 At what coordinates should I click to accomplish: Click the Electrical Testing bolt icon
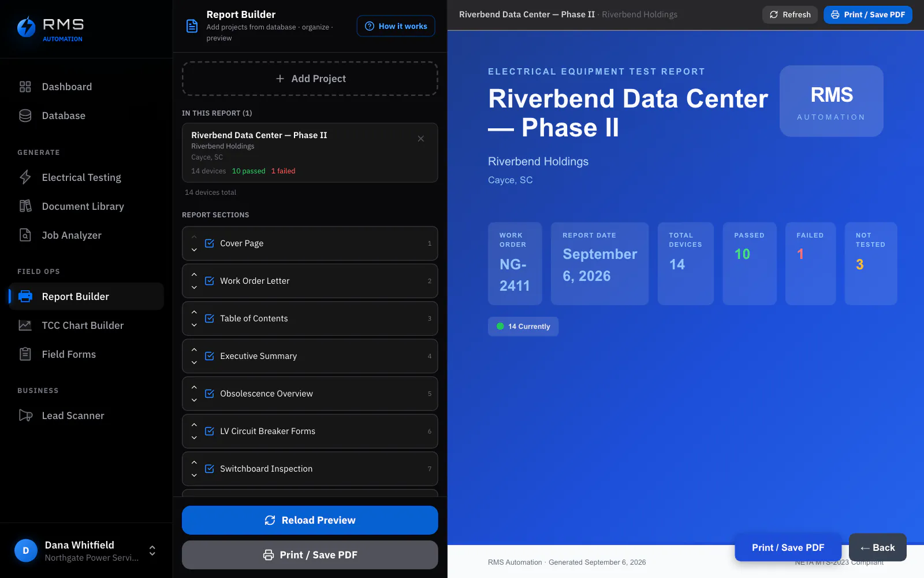tap(25, 177)
